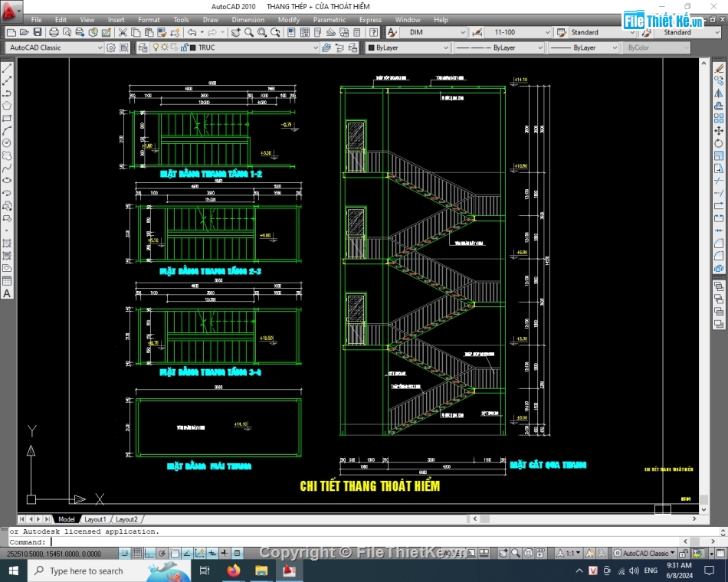
Task: Click the Make Object's Layer Current icon
Action: click(x=326, y=47)
